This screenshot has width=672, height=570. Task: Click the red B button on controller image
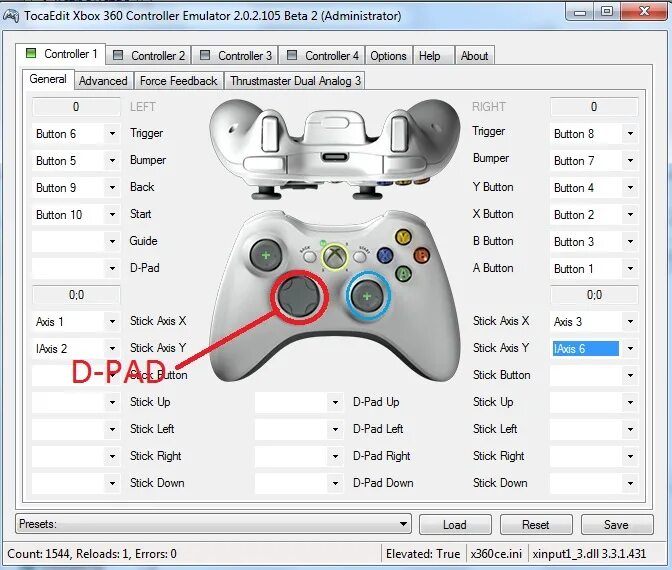pos(422,255)
